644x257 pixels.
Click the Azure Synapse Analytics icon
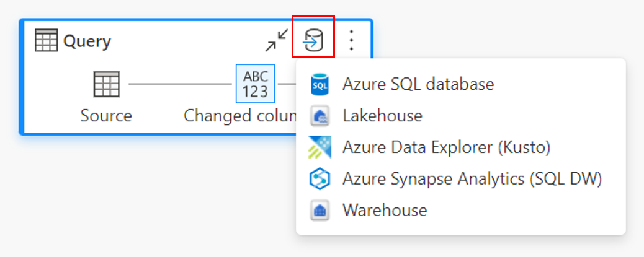(320, 179)
